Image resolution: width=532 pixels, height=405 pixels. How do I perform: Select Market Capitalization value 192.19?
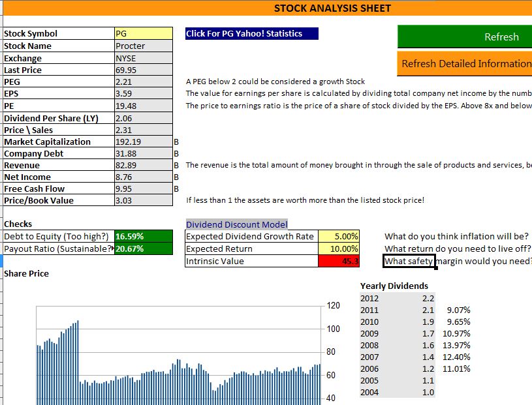144,142
